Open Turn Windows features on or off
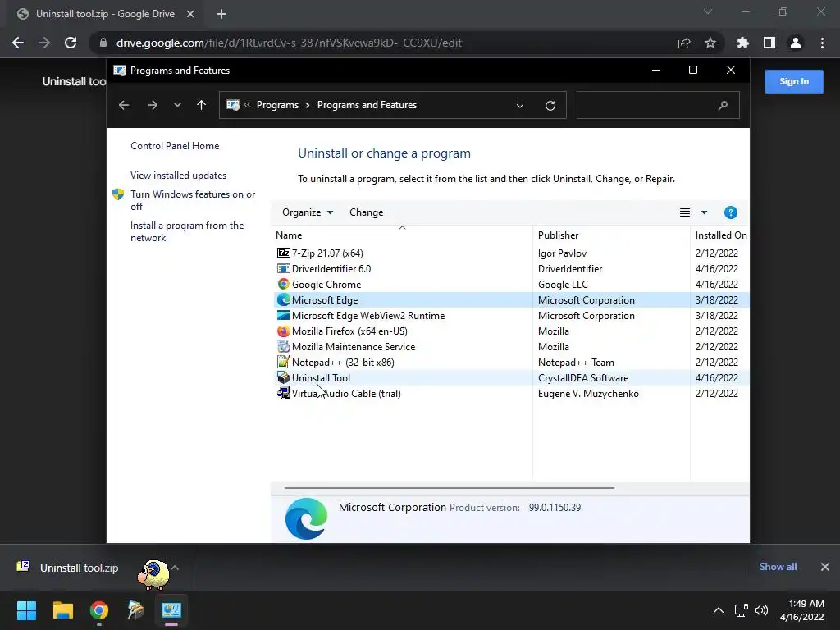Viewport: 840px width, 630px height. [x=192, y=200]
